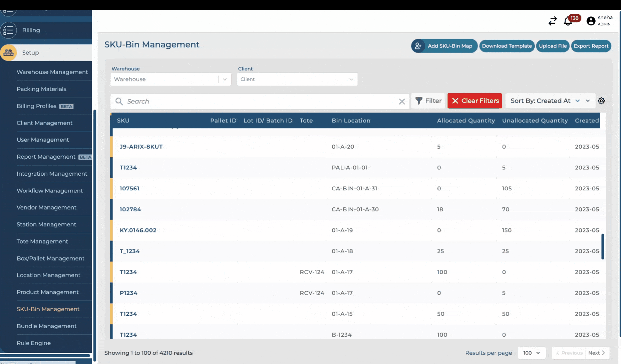Click the Export Report button

pyautogui.click(x=591, y=46)
